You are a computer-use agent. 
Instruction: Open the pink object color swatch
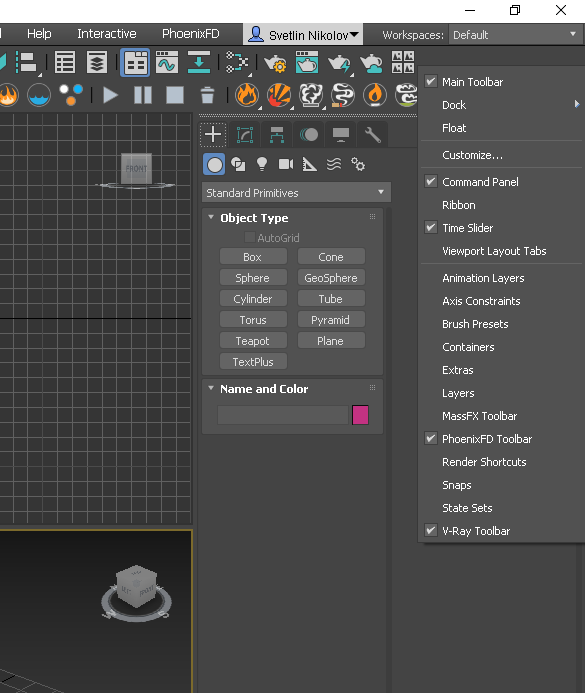point(360,415)
